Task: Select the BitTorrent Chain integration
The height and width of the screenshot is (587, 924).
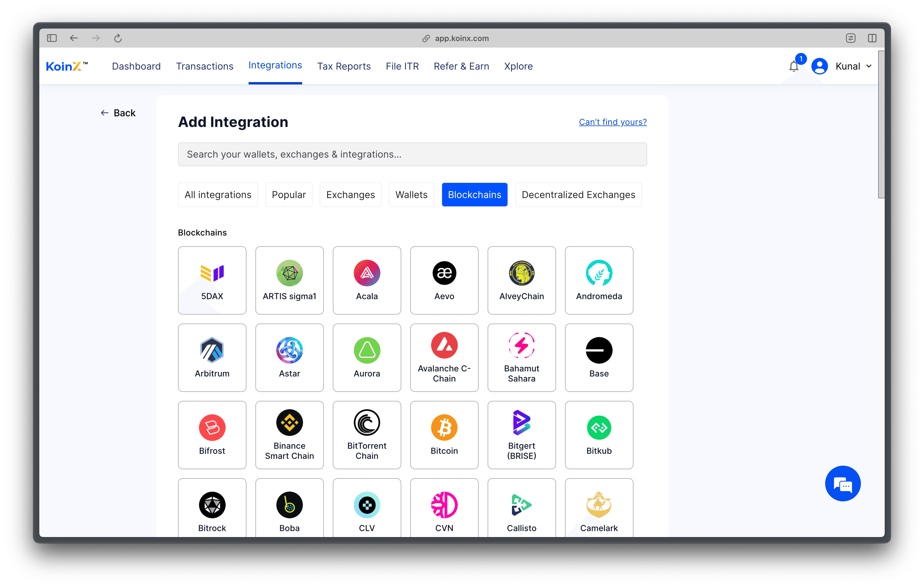Action: 366,435
